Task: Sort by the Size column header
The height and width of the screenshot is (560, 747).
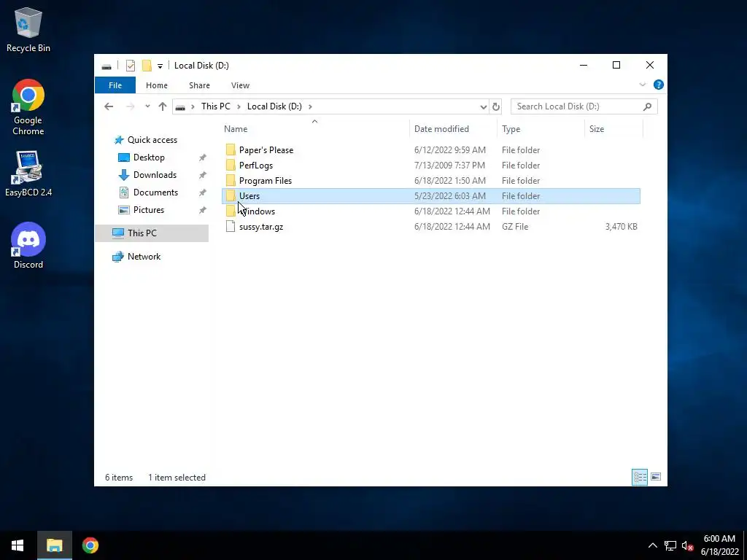Action: coord(614,129)
